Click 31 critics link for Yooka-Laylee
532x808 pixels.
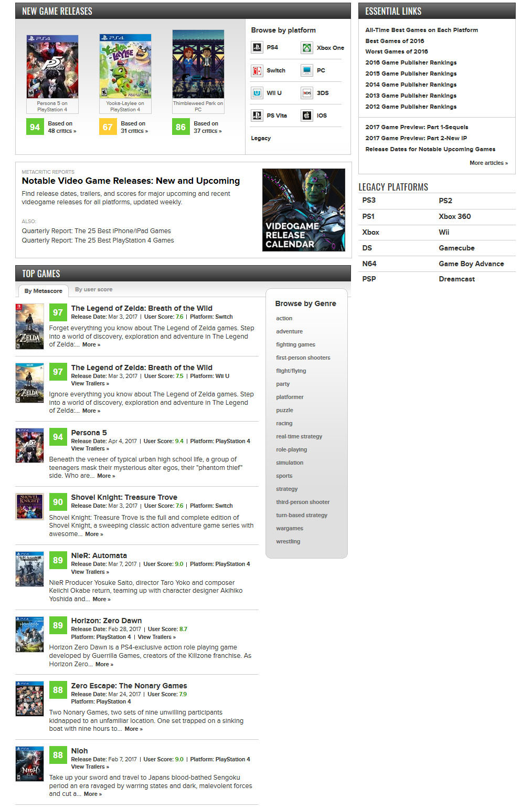coord(134,131)
